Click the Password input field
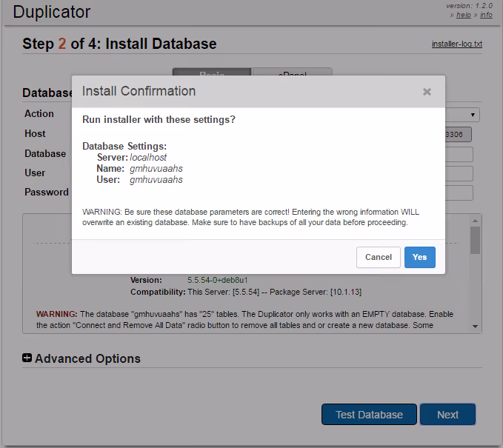The height and width of the screenshot is (448, 503). 459,193
